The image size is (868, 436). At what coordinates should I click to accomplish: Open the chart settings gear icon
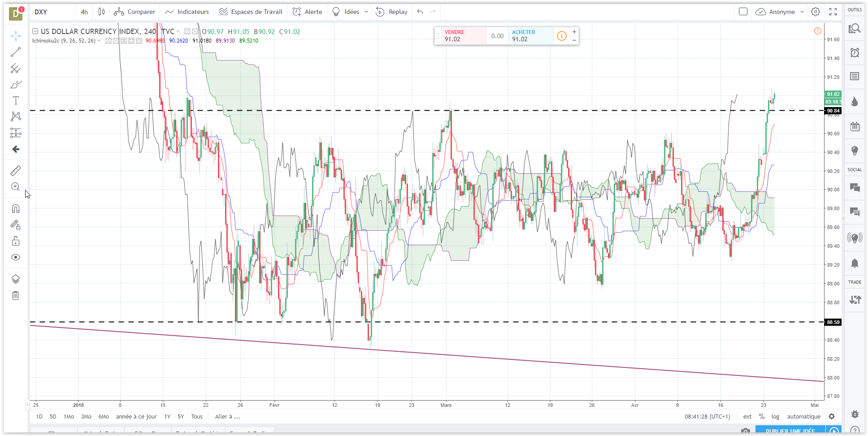point(816,12)
